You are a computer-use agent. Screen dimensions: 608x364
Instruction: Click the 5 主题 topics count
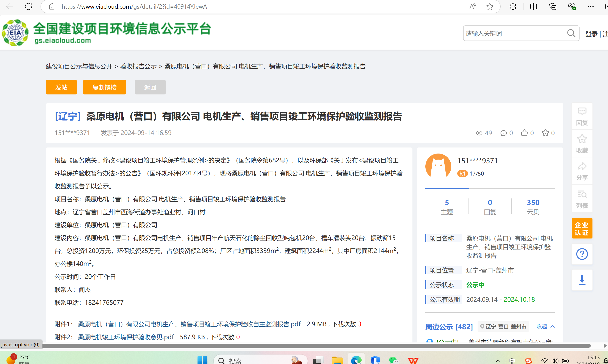pos(447,207)
